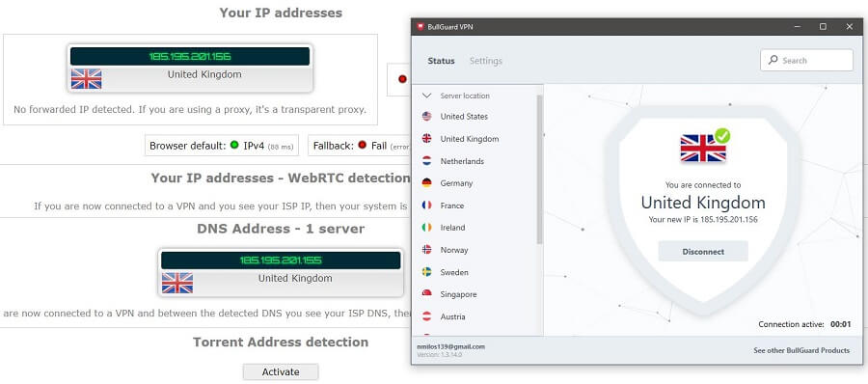Click the 'DNS Address - 1 server' heading

click(281, 229)
